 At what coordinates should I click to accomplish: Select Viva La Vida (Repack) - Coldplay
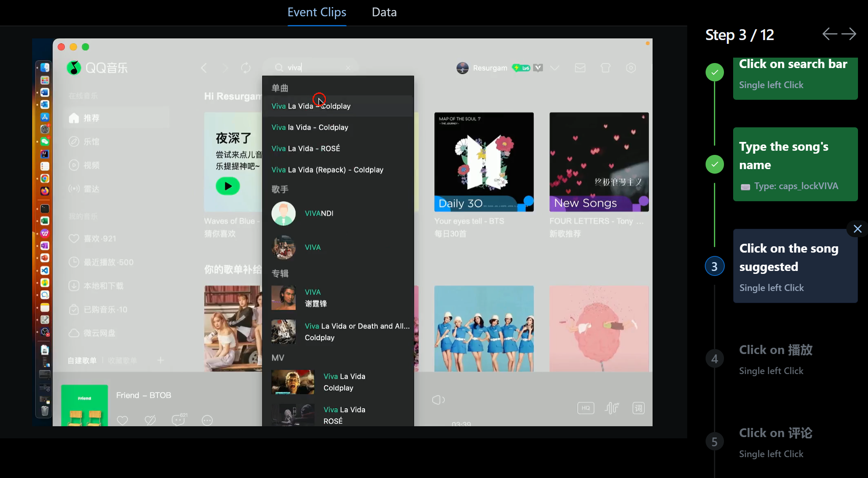pyautogui.click(x=338, y=170)
